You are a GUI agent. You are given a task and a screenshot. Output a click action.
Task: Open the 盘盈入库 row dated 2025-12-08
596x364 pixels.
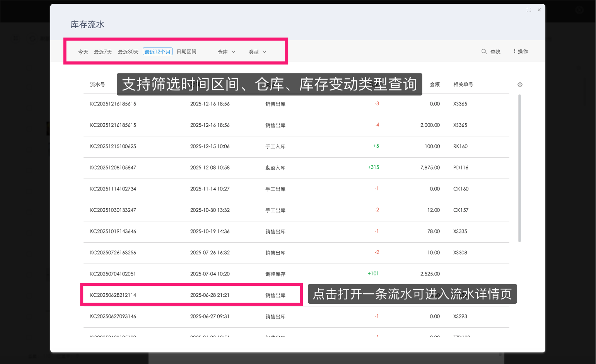275,168
